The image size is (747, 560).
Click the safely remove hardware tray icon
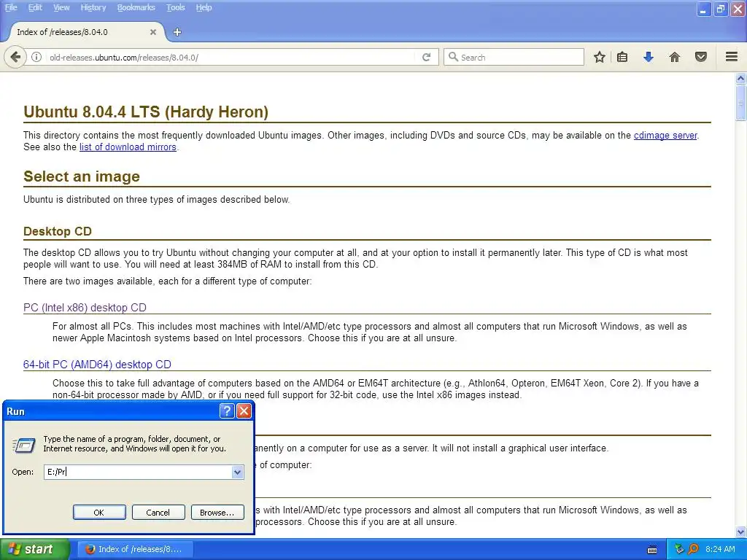(679, 549)
